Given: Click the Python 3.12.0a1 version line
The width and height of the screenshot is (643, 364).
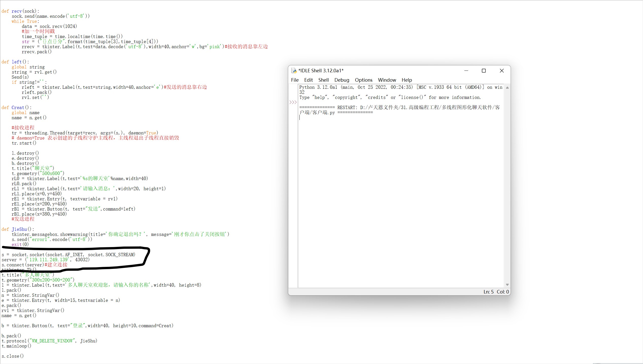Looking at the screenshot, I should (401, 90).
